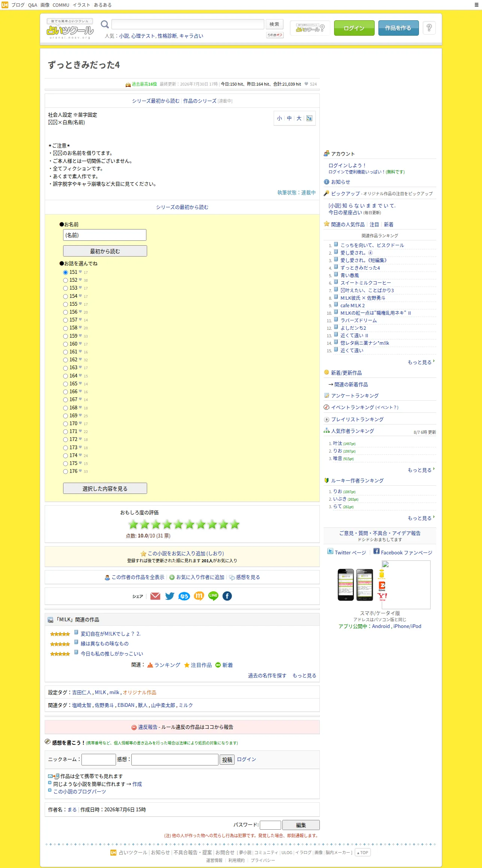Click the font style icon beside 大
482x868 pixels.
tap(309, 118)
